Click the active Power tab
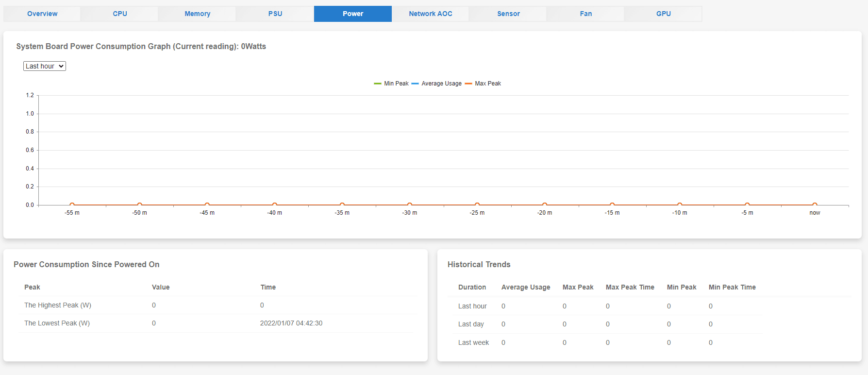The image size is (868, 375). coord(353,14)
